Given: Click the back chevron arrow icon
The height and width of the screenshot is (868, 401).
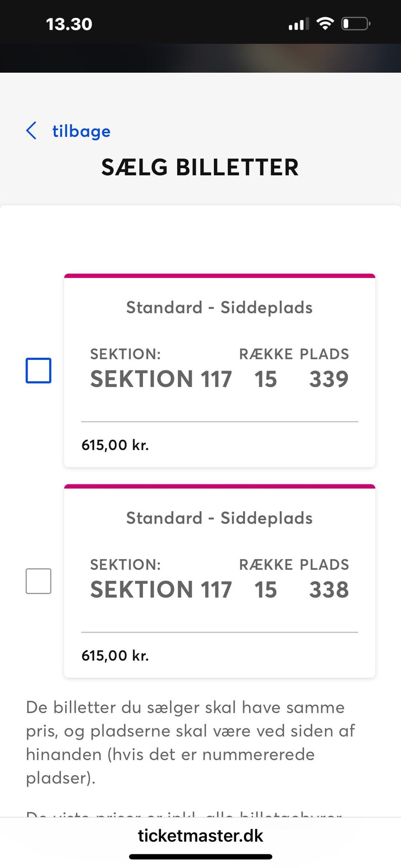Looking at the screenshot, I should 31,131.
